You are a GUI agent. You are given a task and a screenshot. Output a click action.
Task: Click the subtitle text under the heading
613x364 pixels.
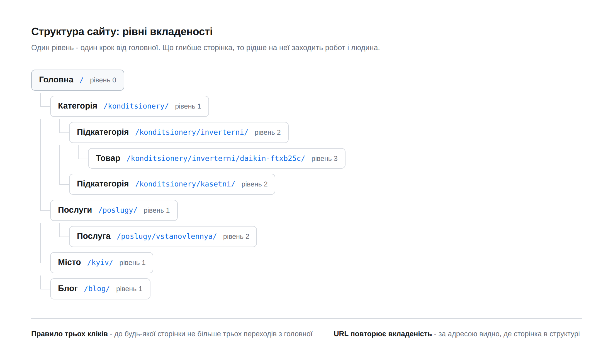pos(205,48)
